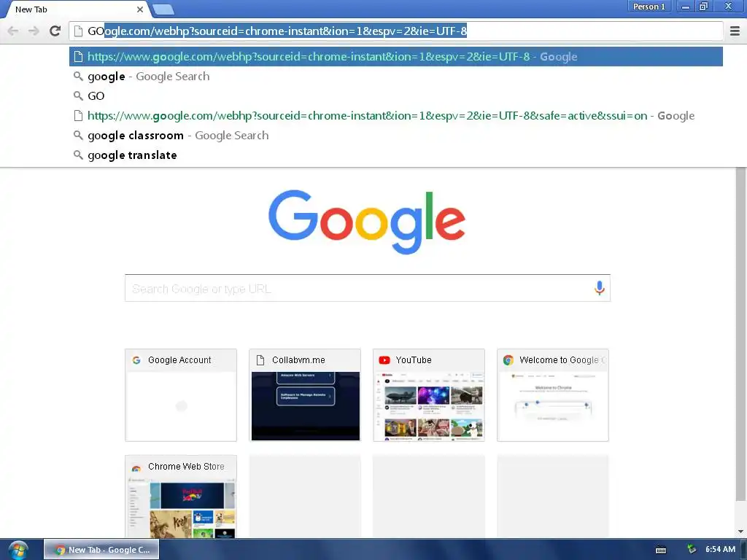Image resolution: width=747 pixels, height=560 pixels.
Task: Click the Chrome Web Store tile favicon
Action: tap(136, 467)
